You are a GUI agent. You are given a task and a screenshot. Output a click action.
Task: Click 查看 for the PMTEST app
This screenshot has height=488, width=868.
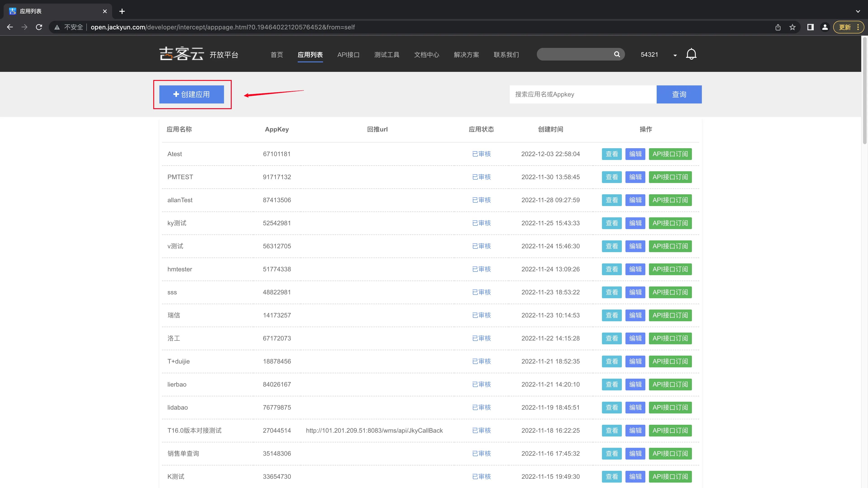[612, 177]
